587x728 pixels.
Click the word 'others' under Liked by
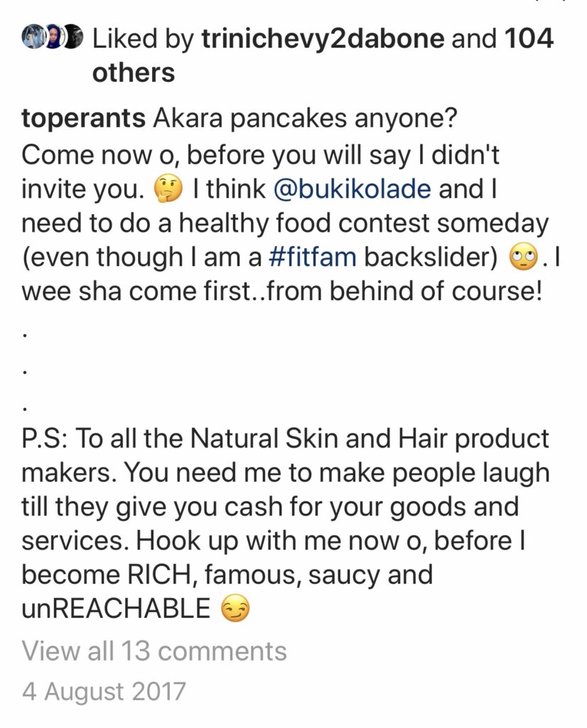(134, 73)
